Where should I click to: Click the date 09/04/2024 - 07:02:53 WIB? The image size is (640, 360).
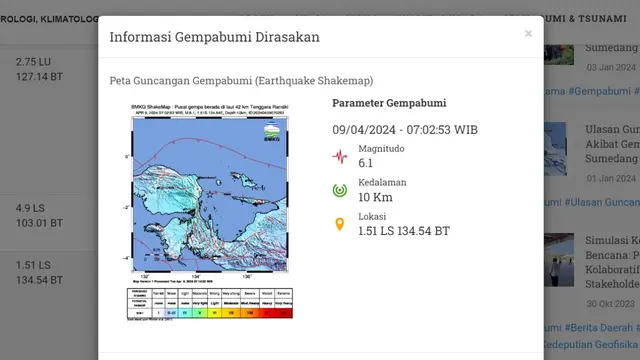405,130
